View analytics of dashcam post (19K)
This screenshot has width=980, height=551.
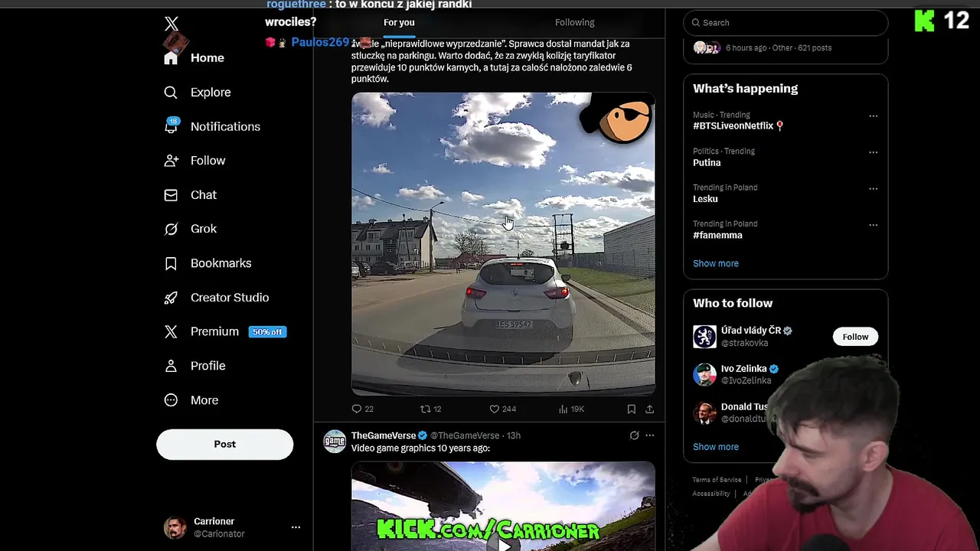571,409
